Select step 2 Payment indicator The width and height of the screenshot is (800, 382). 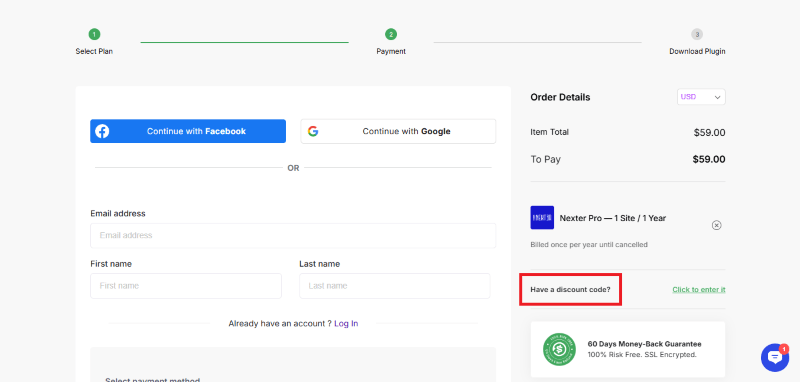coord(391,42)
